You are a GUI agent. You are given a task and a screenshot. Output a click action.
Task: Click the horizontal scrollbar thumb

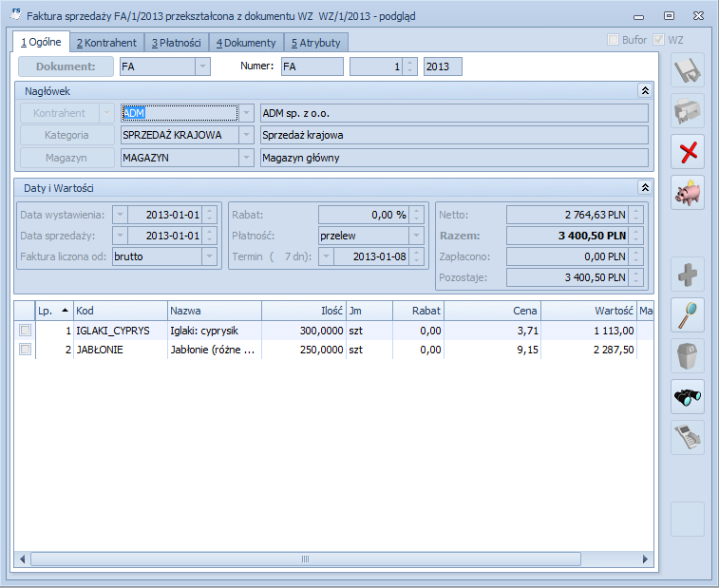(x=306, y=560)
